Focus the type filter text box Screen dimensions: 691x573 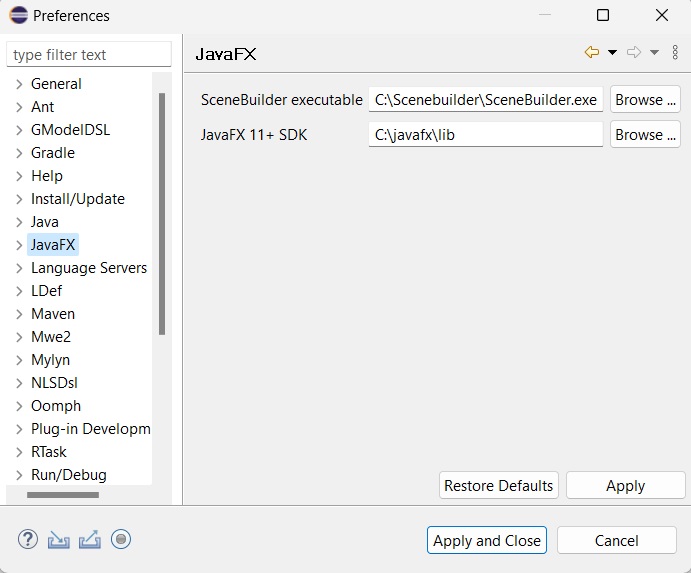click(88, 55)
